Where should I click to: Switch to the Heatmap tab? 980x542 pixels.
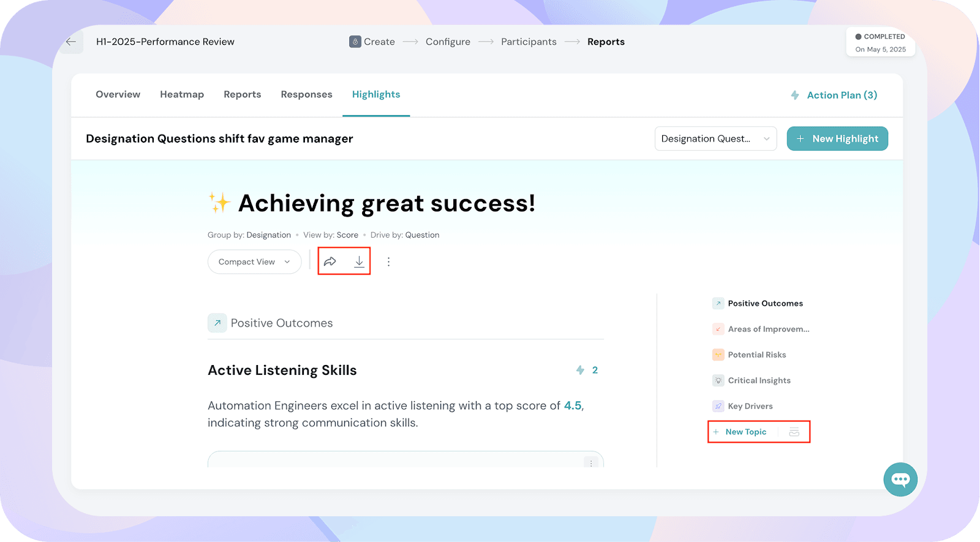(182, 94)
